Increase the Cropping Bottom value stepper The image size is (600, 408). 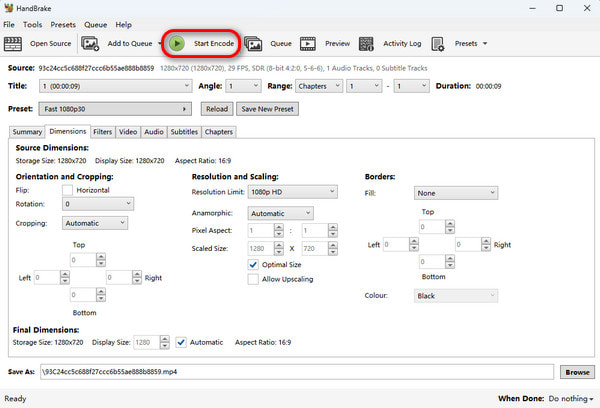pyautogui.click(x=101, y=292)
